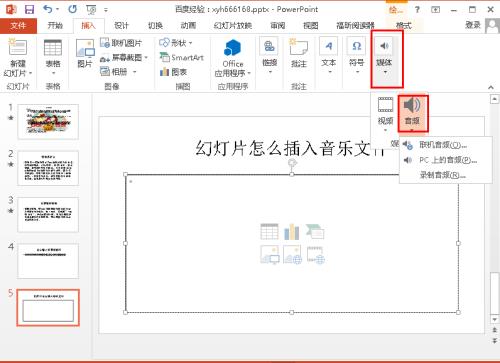Expand the 屏幕截图 dropdown arrow
The width and height of the screenshot is (500, 363).
tap(146, 58)
